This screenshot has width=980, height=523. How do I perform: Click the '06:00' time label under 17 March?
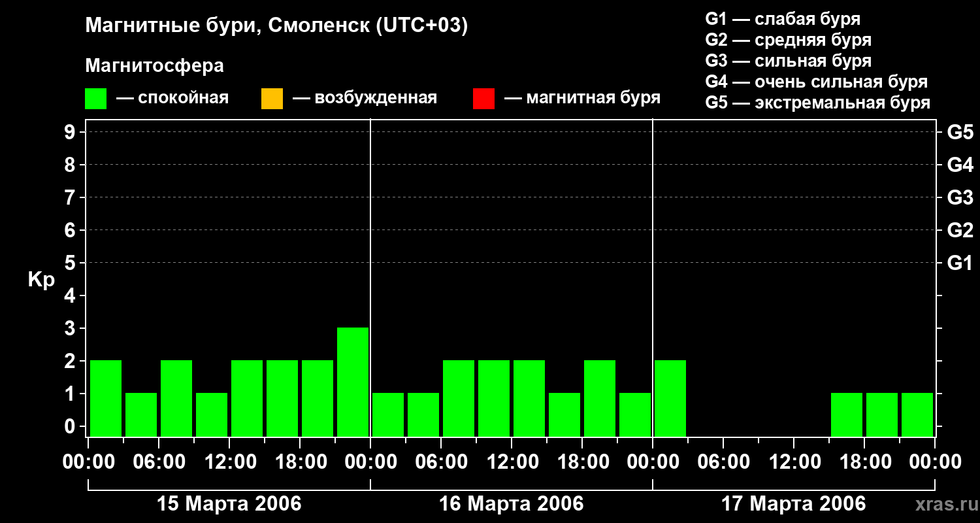click(723, 462)
